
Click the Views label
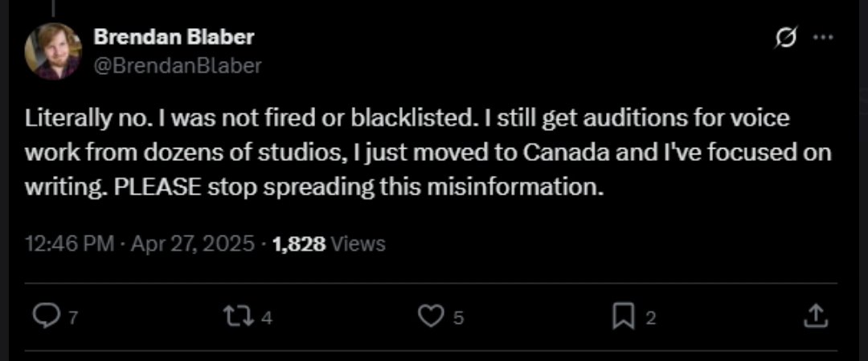pos(358,244)
